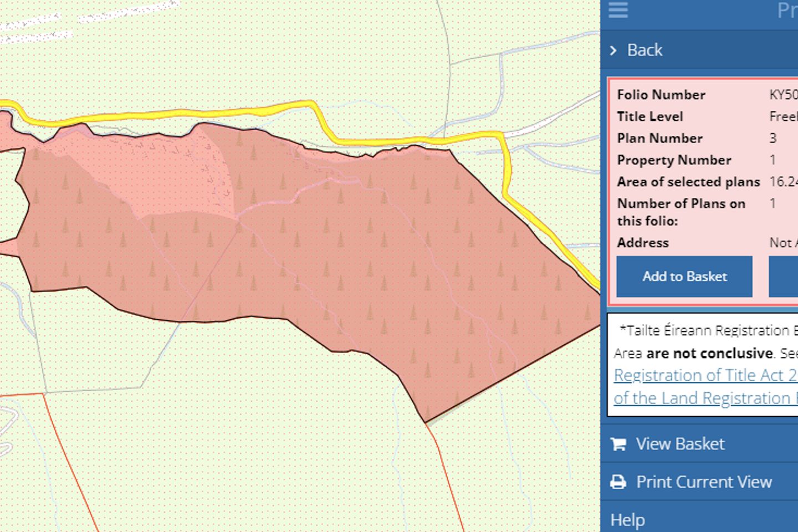This screenshot has height=532, width=798.
Task: Click the lighter pink area inside the parcel
Action: click(177, 177)
